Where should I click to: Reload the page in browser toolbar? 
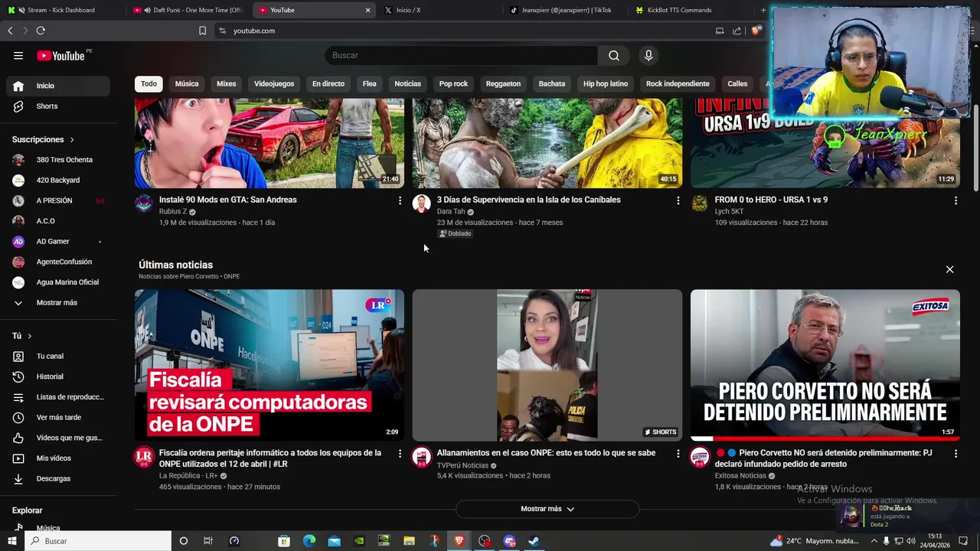point(41,31)
